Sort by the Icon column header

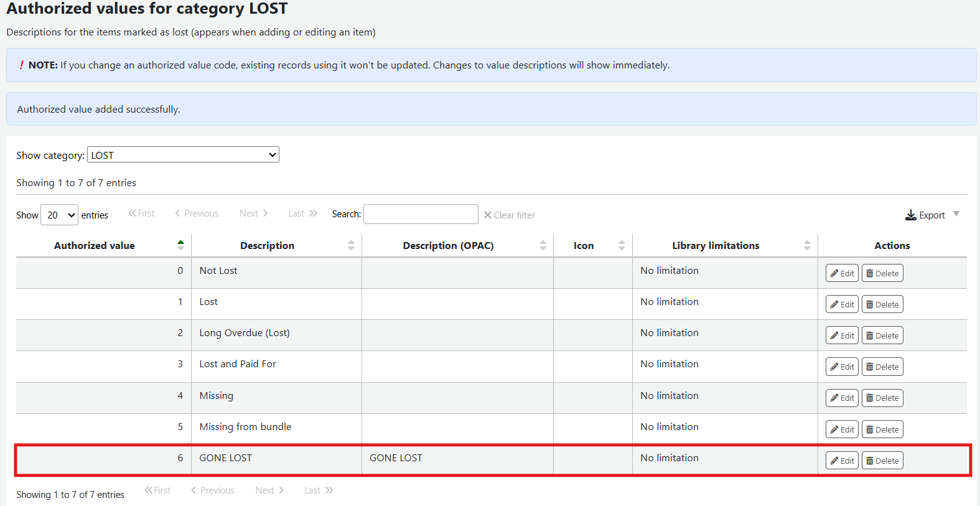[584, 246]
